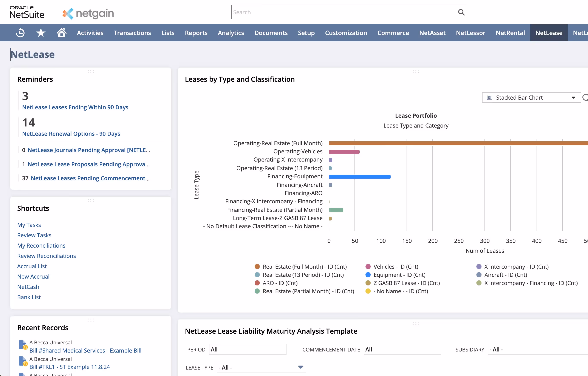Click the Home icon in navigation bar
Viewport: 588px width, 376px height.
pos(62,32)
